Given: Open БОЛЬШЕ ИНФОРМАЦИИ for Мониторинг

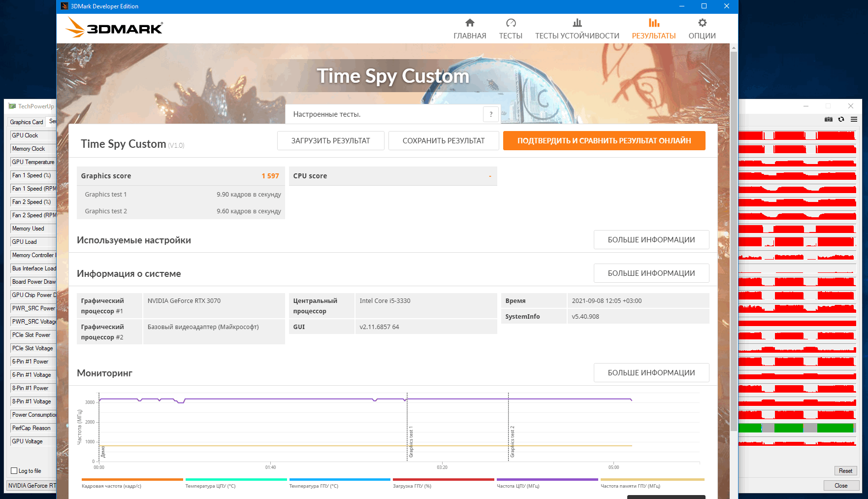Looking at the screenshot, I should pyautogui.click(x=651, y=373).
